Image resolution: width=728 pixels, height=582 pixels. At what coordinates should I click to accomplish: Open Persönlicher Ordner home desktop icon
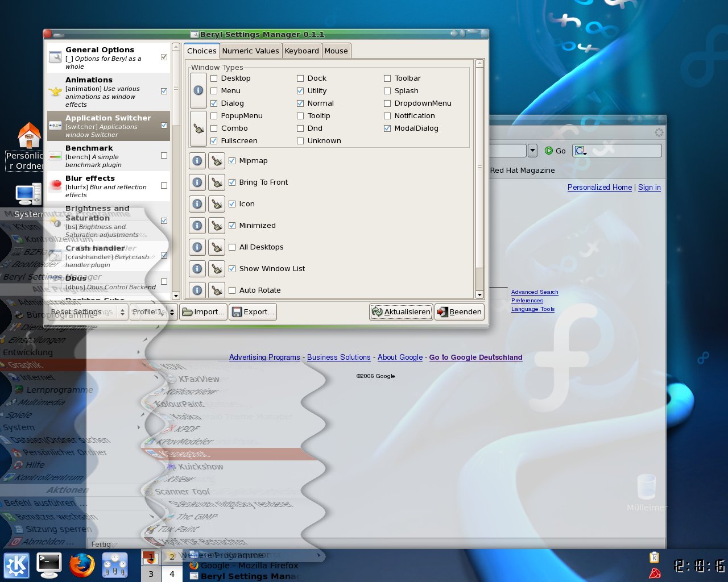pos(29,135)
